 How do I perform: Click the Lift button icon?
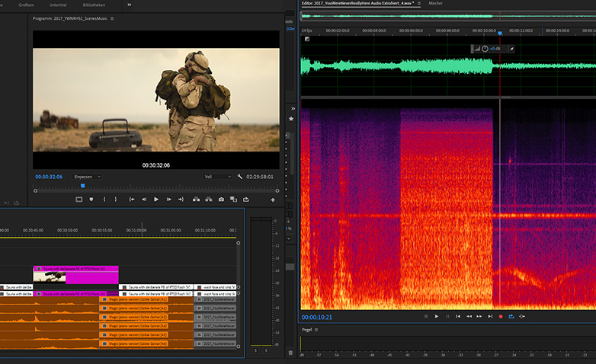(x=196, y=200)
